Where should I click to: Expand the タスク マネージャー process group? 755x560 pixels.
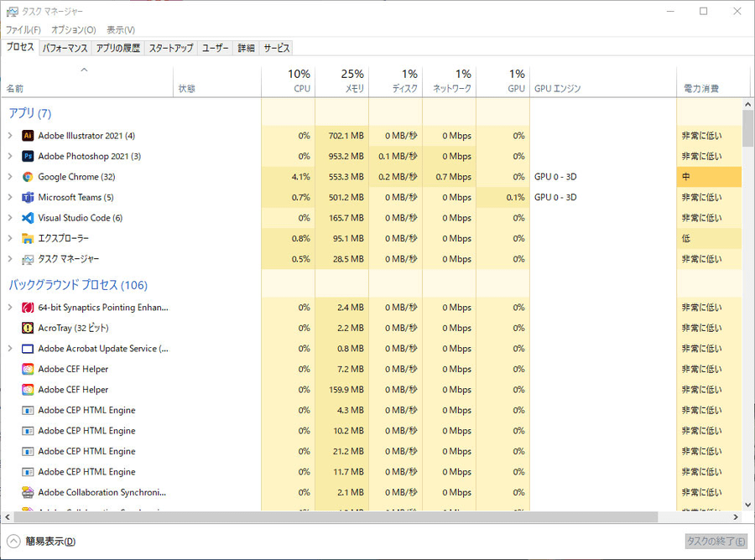pyautogui.click(x=10, y=259)
